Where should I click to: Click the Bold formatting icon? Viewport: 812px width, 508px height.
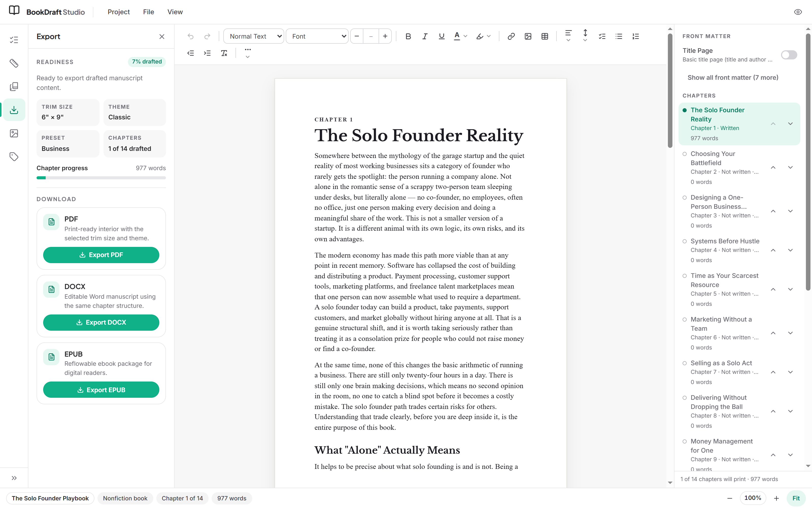pos(408,36)
